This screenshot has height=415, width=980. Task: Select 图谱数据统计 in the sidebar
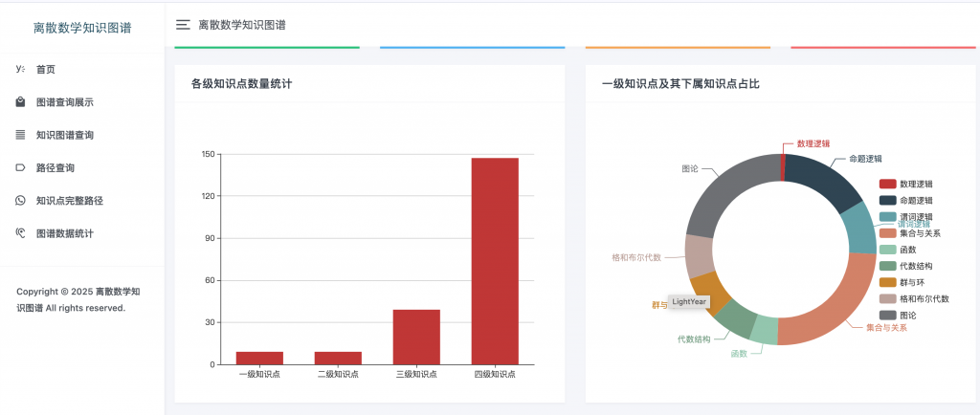pyautogui.click(x=82, y=233)
